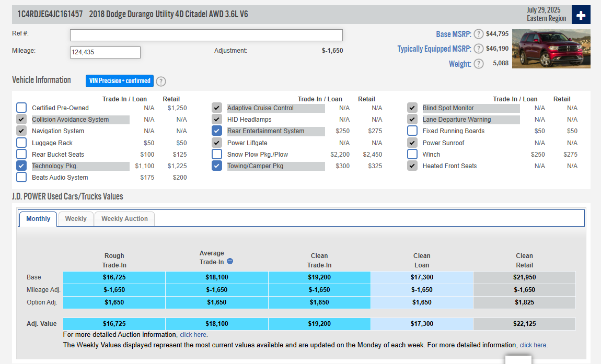Switch to Weekly Auction tab
Image resolution: width=601 pixels, height=364 pixels.
(124, 219)
